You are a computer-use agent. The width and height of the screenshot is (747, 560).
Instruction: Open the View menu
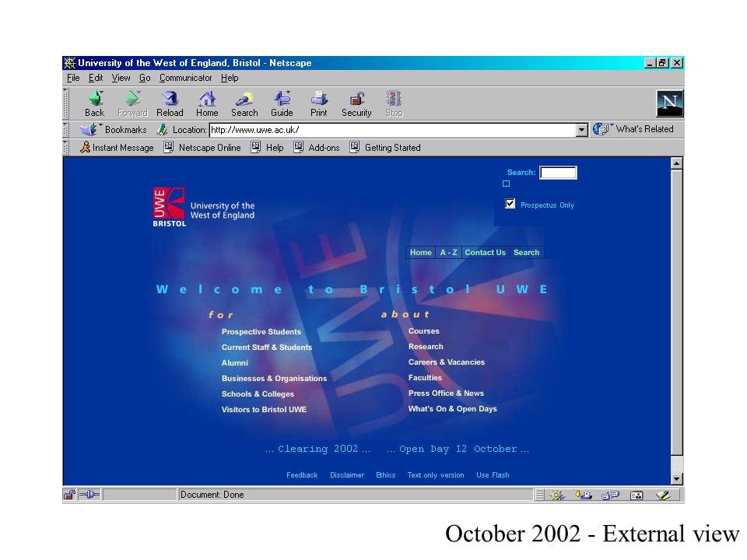coord(121,78)
